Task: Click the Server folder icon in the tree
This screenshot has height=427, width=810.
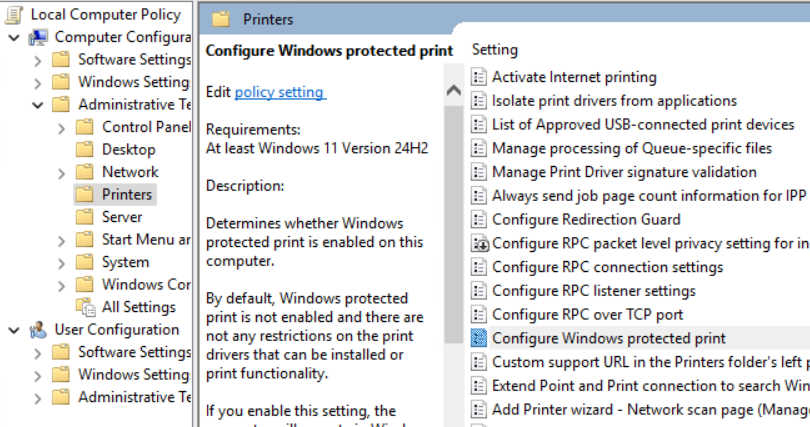Action: pyautogui.click(x=85, y=217)
